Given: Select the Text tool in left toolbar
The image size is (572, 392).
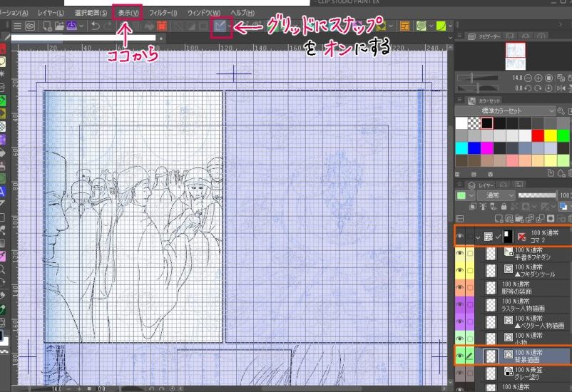Looking at the screenshot, I should (2, 192).
